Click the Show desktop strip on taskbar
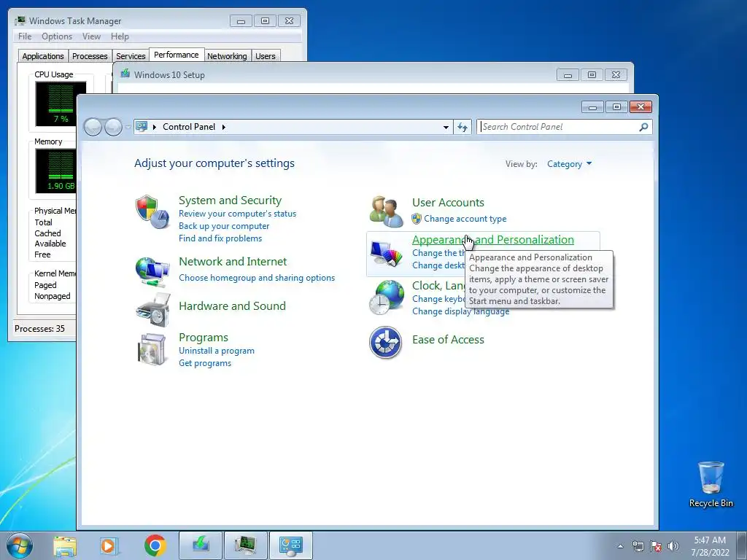 point(743,546)
